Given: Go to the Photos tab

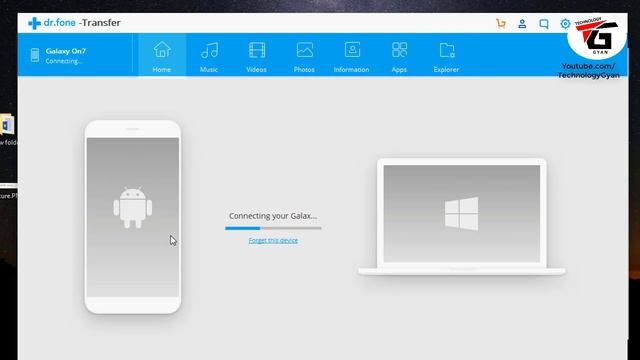Looking at the screenshot, I should [x=304, y=55].
